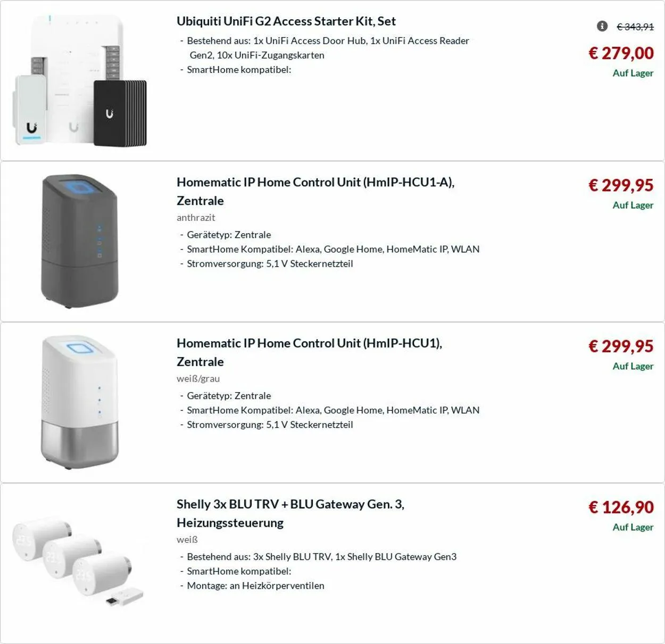The width and height of the screenshot is (665, 644).
Task: Open the Shelly 3x BLU TRV product title
Action: coord(290,505)
